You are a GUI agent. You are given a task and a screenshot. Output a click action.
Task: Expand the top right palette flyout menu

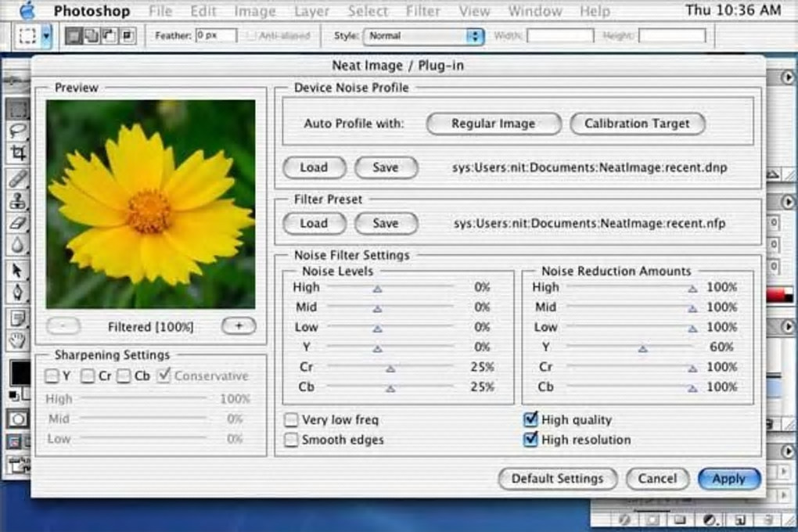tap(788, 77)
